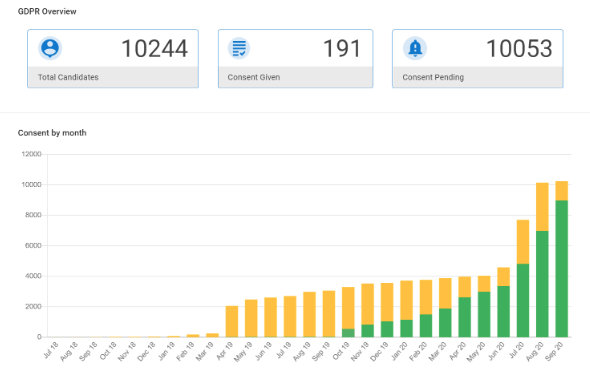Click the orange segment of the Jan 20 bar
The height and width of the screenshot is (375, 590).
click(x=406, y=300)
